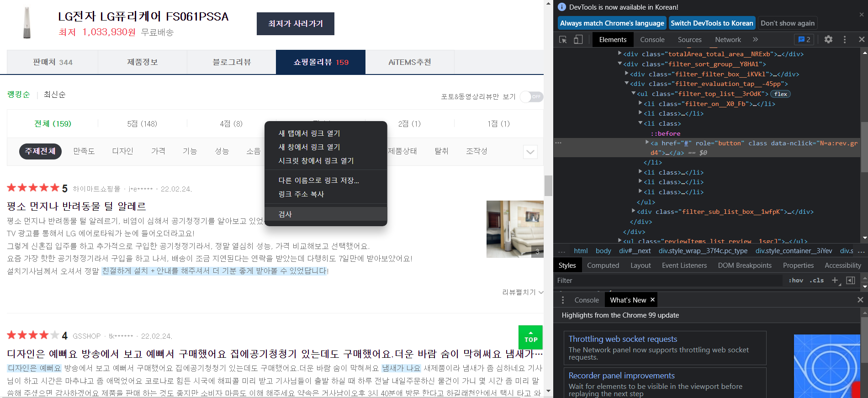The width and height of the screenshot is (868, 398).
Task: Open DevTools settings gear
Action: (x=828, y=40)
